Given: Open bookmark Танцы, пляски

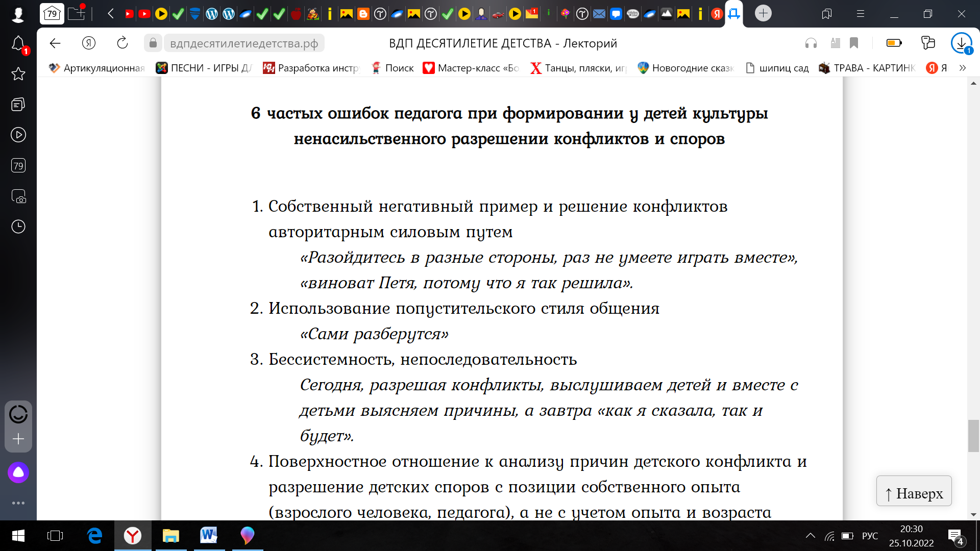Looking at the screenshot, I should (578, 68).
